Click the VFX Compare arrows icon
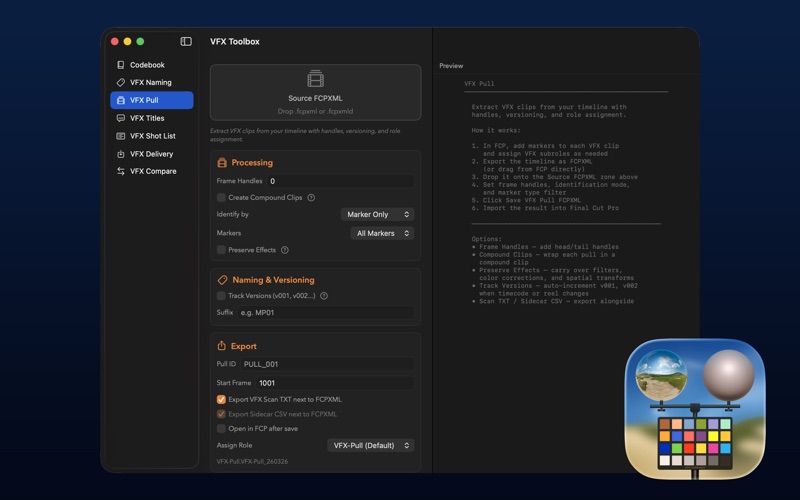This screenshot has width=800, height=500. [x=120, y=171]
